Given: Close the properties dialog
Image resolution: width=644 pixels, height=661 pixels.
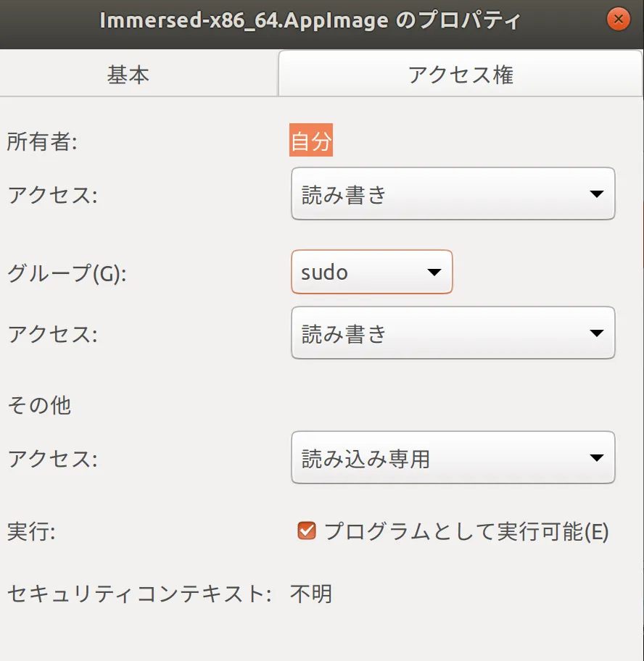Looking at the screenshot, I should (x=619, y=20).
